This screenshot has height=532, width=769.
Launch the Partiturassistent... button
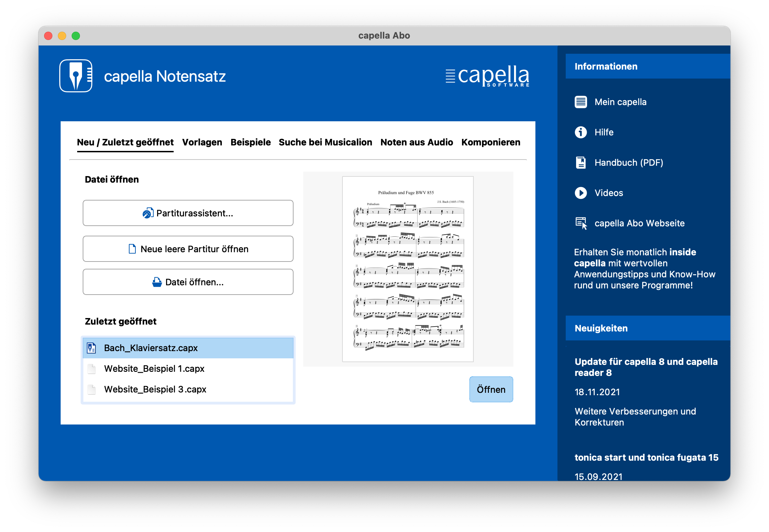[188, 213]
